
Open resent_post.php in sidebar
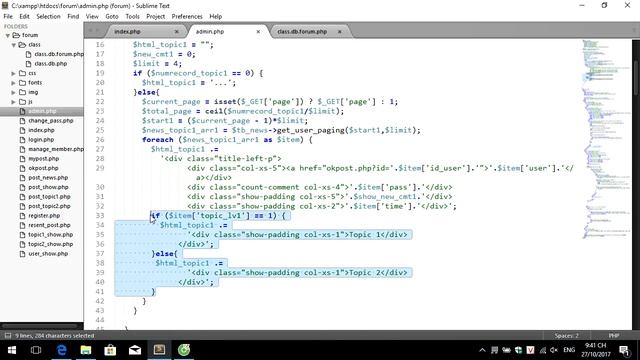click(x=49, y=225)
